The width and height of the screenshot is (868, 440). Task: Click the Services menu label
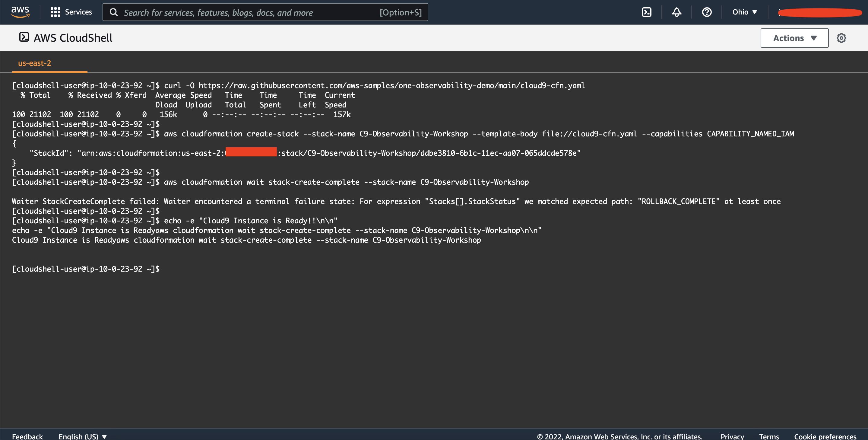78,12
